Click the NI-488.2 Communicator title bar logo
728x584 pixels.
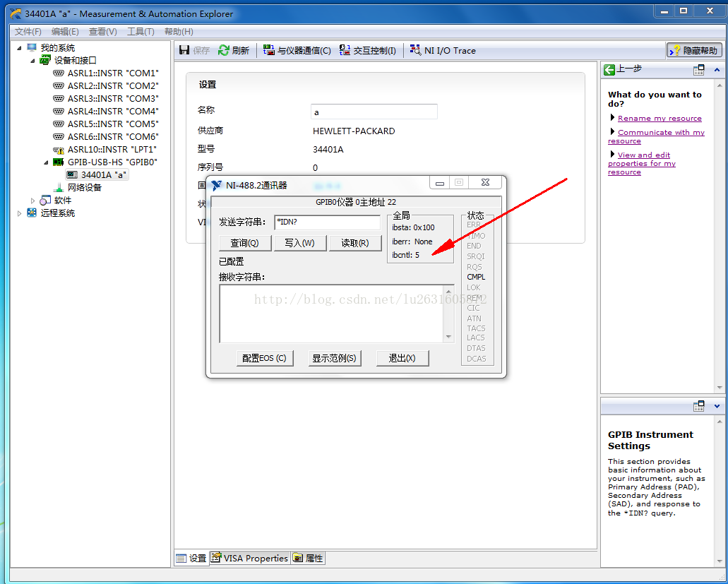pos(216,185)
